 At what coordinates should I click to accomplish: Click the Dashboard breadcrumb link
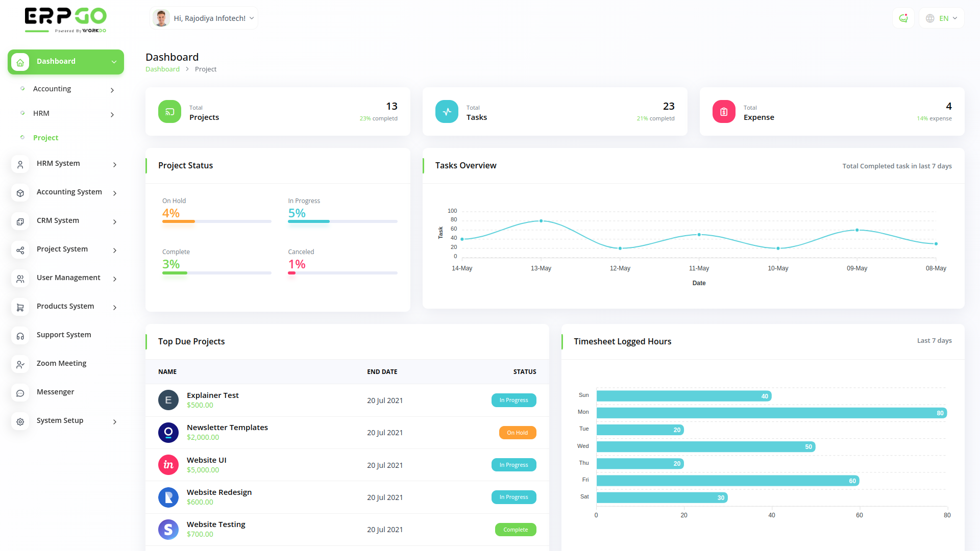tap(162, 69)
